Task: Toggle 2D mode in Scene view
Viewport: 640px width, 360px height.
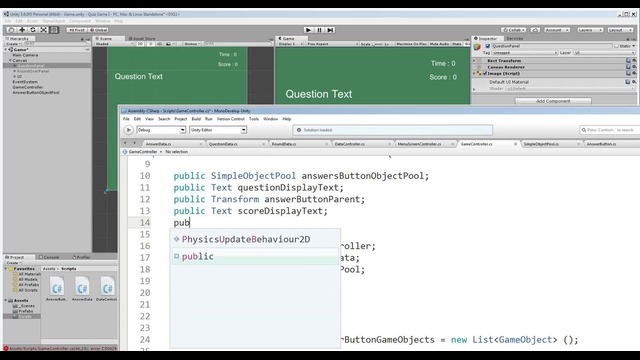Action: (140, 44)
